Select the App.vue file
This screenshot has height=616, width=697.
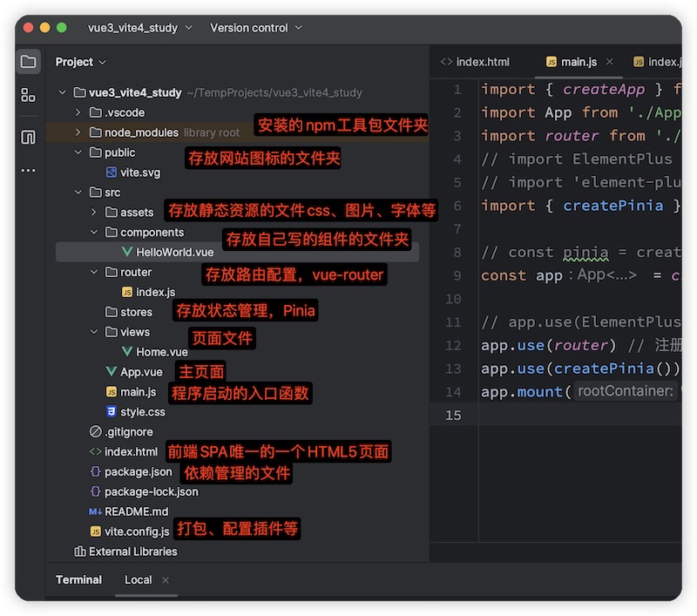pyautogui.click(x=141, y=372)
